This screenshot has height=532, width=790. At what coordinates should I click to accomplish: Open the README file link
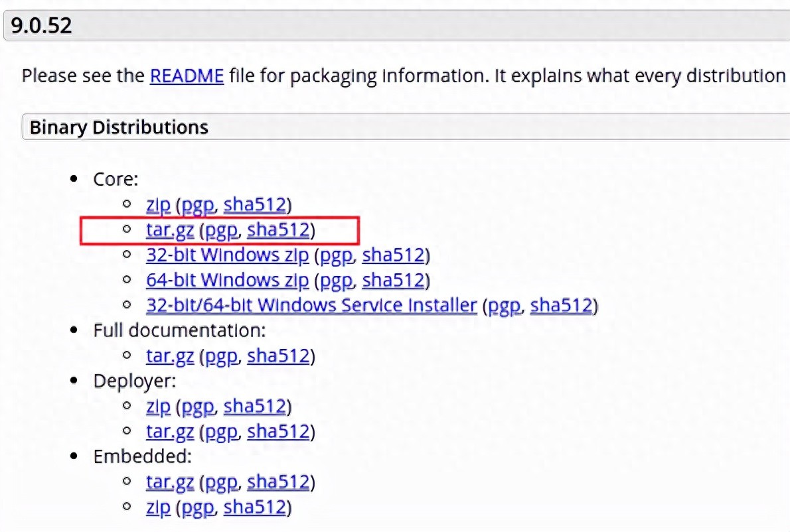187,76
